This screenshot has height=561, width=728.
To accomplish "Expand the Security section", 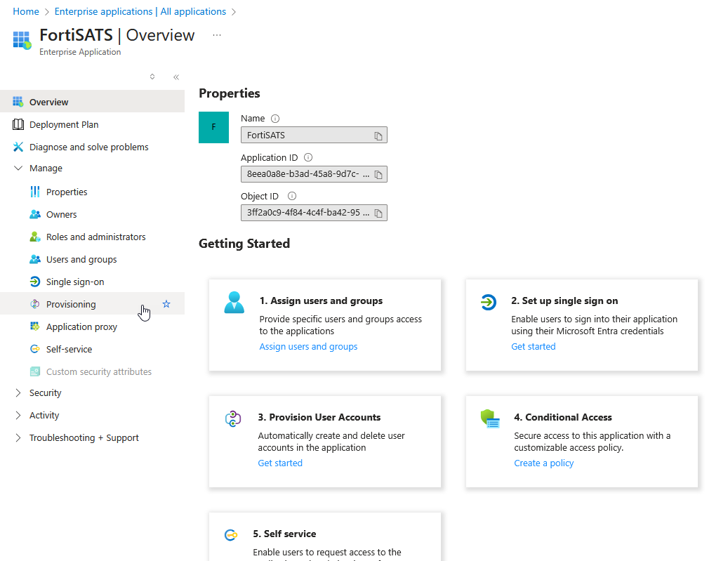I will pos(18,393).
